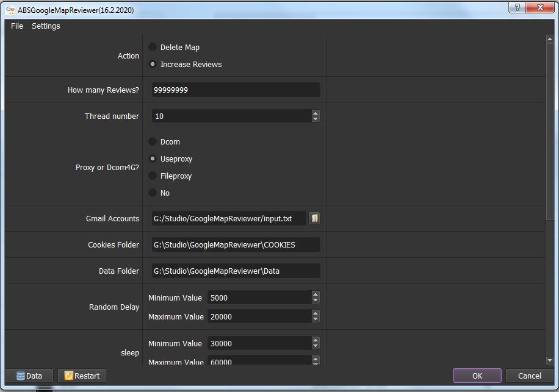Select the Fileproxy radio button
Screen dimensions: 559x392
coord(153,176)
